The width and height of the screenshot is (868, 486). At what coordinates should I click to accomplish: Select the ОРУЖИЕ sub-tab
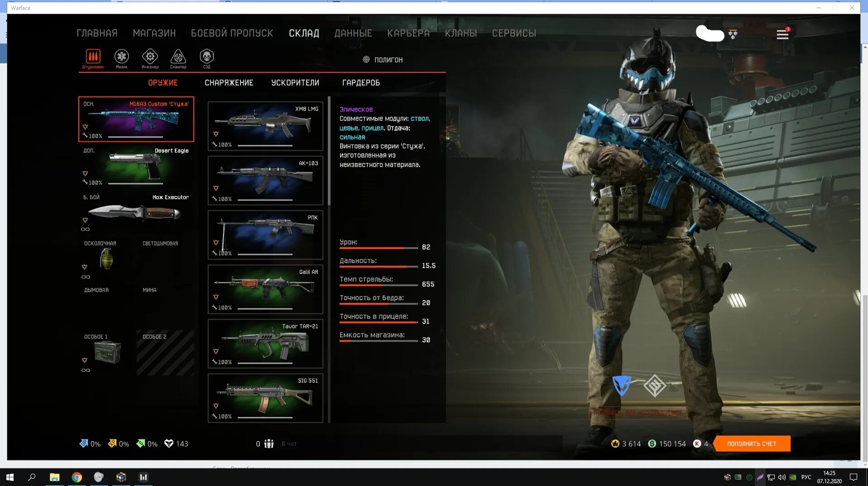click(x=163, y=82)
